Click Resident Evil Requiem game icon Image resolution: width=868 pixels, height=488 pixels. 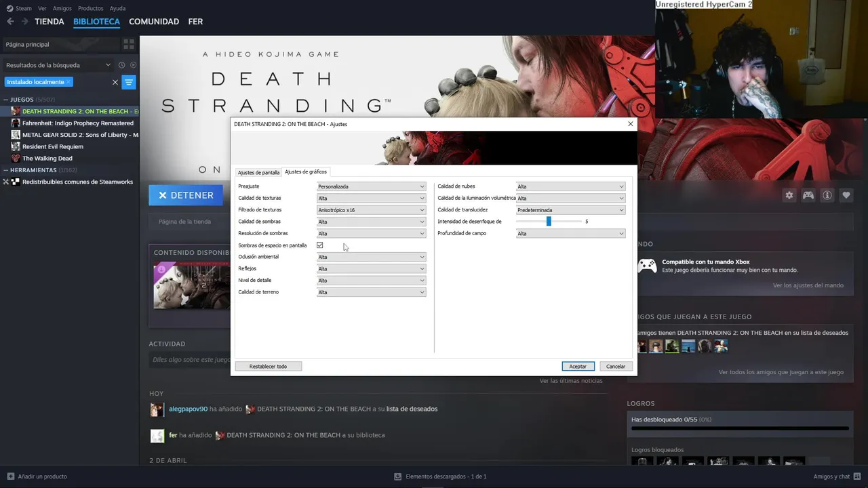[16, 146]
